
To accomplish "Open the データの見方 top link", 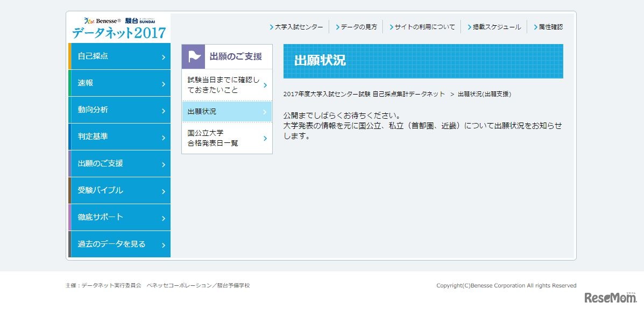I will click(358, 27).
